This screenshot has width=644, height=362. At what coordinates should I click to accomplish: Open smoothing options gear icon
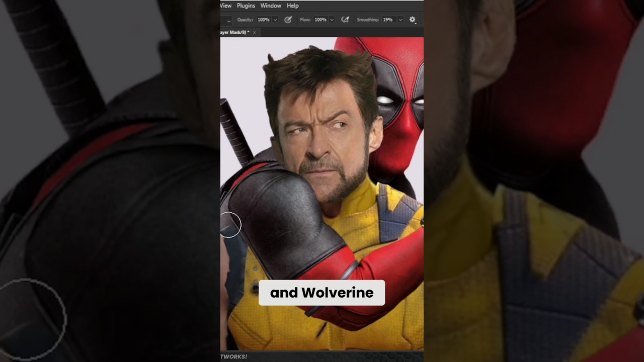tap(413, 20)
